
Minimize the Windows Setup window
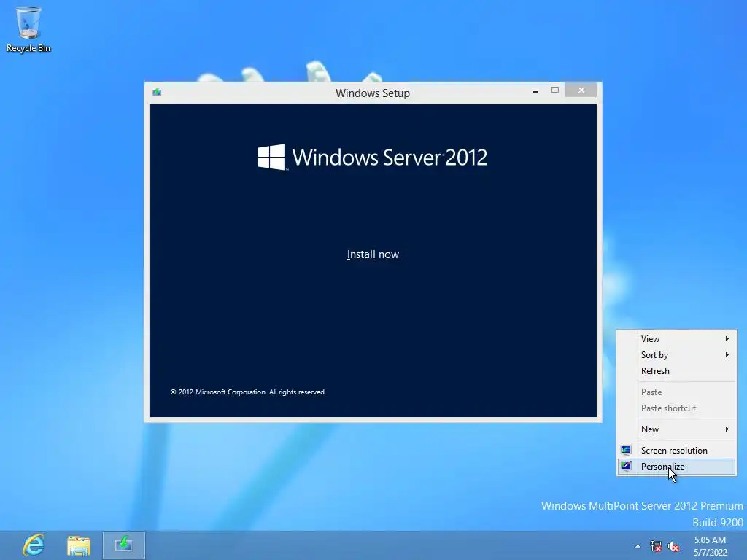tap(535, 90)
